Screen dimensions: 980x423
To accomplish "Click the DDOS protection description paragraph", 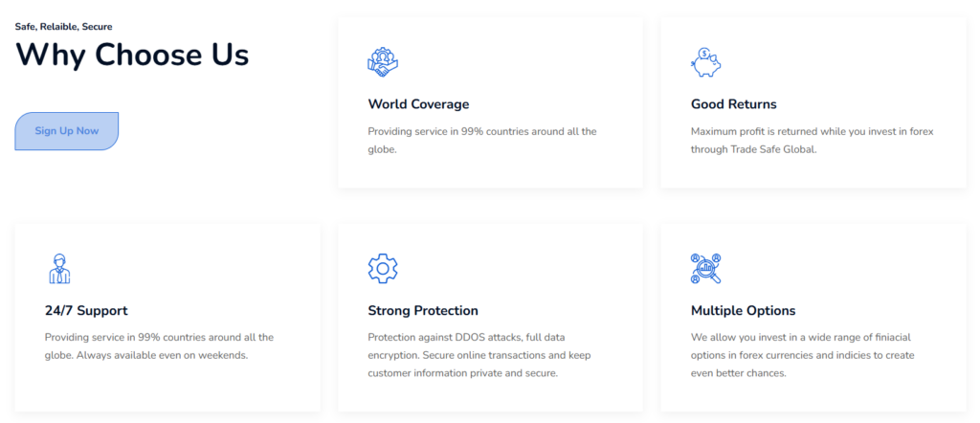I will (x=479, y=355).
